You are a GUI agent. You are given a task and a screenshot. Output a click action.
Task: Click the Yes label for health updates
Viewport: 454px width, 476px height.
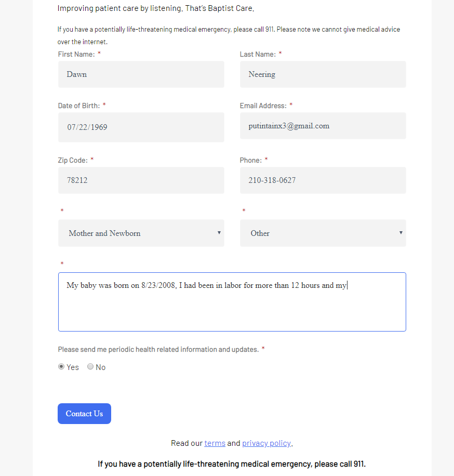[x=73, y=367]
